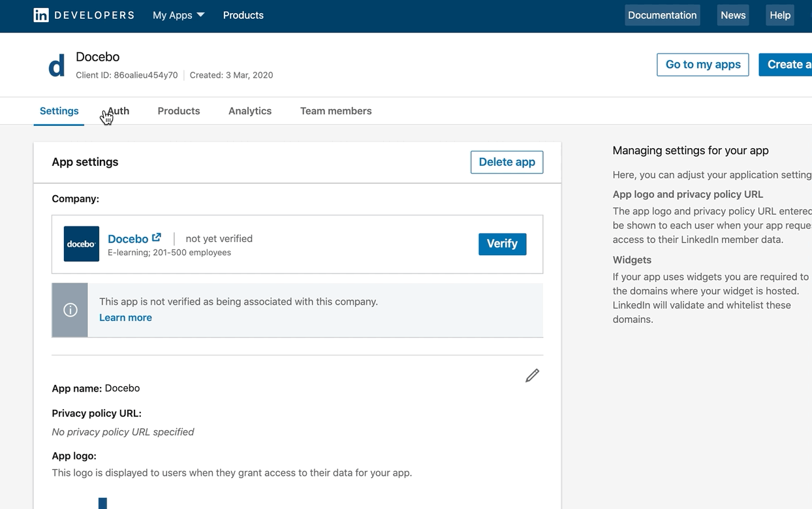Image resolution: width=812 pixels, height=509 pixels.
Task: Open Products in top navigation bar
Action: click(x=243, y=15)
